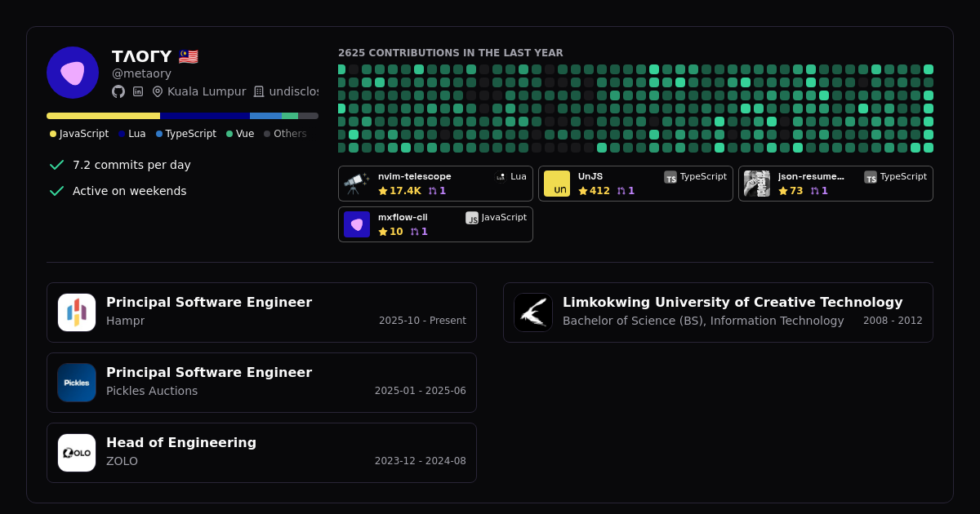Select the Pickles Auctions logo

pyautogui.click(x=77, y=383)
